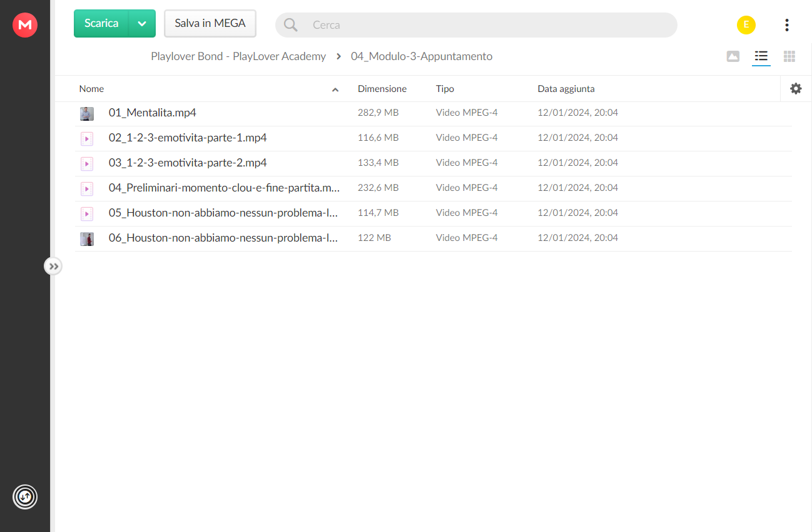Click the Scarica download button
Image resolution: width=812 pixels, height=532 pixels.
(101, 23)
